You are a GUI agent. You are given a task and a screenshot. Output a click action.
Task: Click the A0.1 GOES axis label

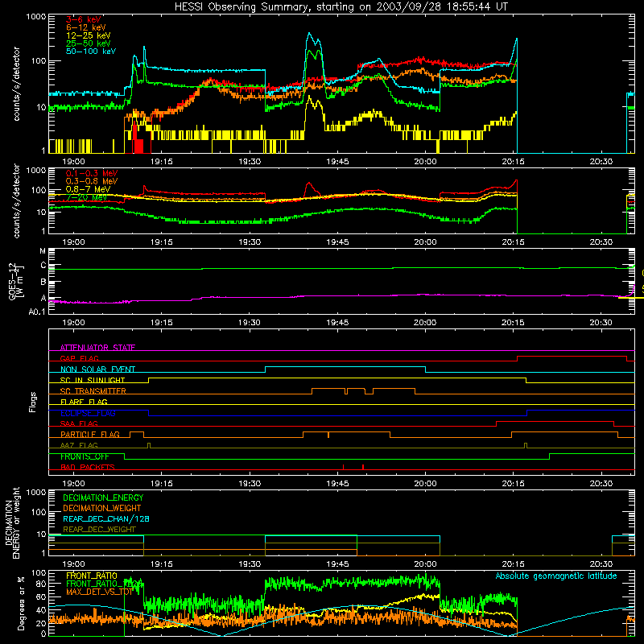click(36, 312)
